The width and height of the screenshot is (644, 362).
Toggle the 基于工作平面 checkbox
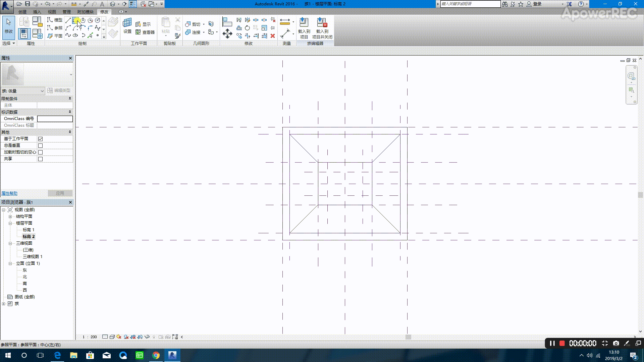point(41,139)
